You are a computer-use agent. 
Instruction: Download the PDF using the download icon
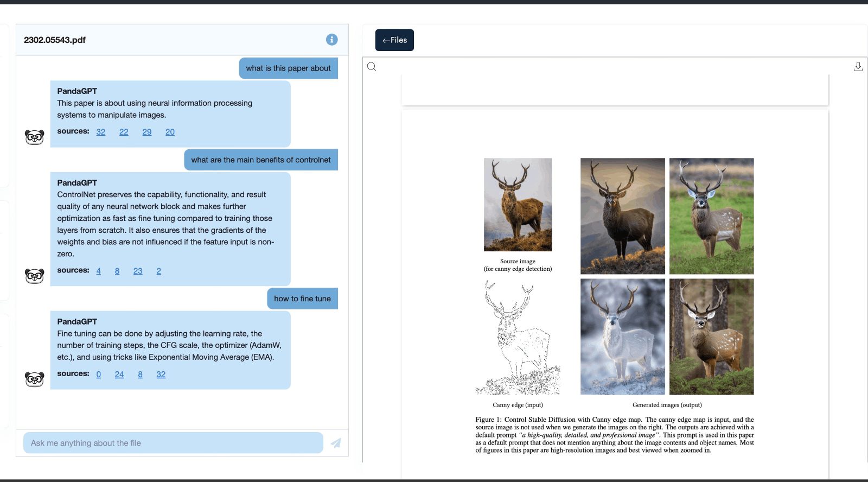(x=858, y=66)
